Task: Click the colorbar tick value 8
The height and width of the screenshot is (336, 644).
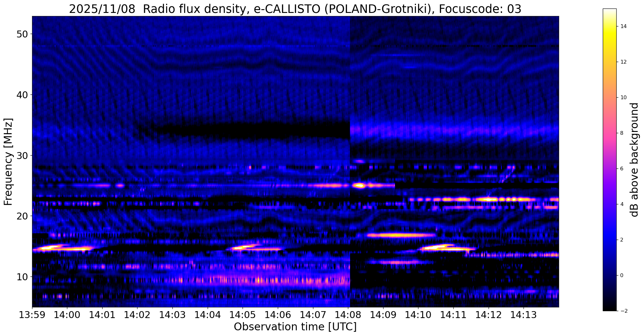Action: pos(621,133)
